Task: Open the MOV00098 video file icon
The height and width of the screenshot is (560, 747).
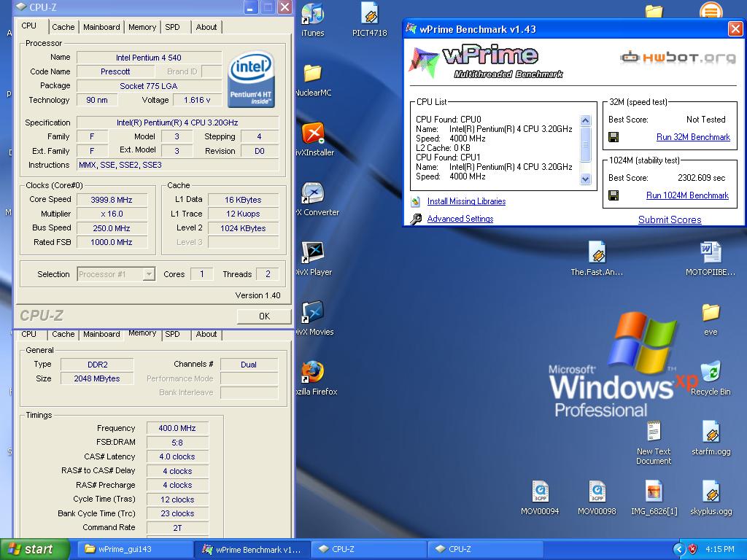Action: pyautogui.click(x=597, y=491)
